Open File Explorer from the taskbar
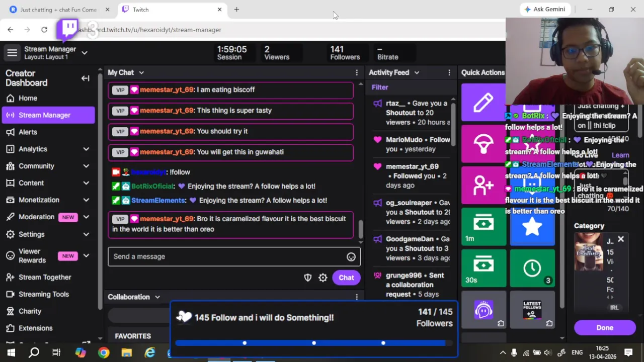 pyautogui.click(x=126, y=352)
